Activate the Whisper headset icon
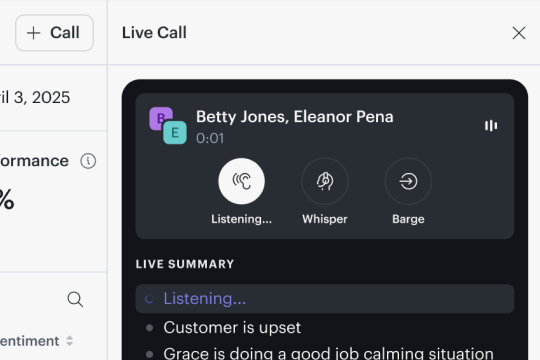 click(x=325, y=181)
